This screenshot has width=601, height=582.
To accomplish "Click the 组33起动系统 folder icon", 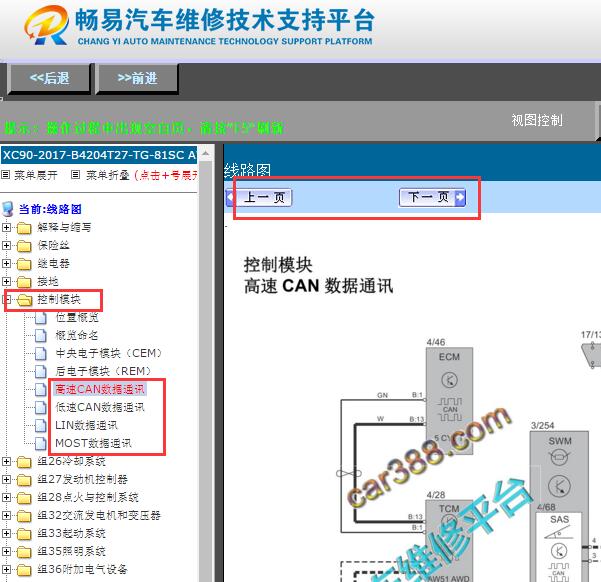I will click(x=24, y=534).
